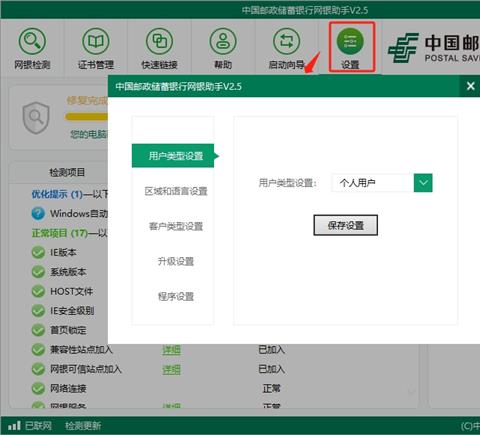
Task: Click the IE安全级别 row label
Action: tap(72, 311)
